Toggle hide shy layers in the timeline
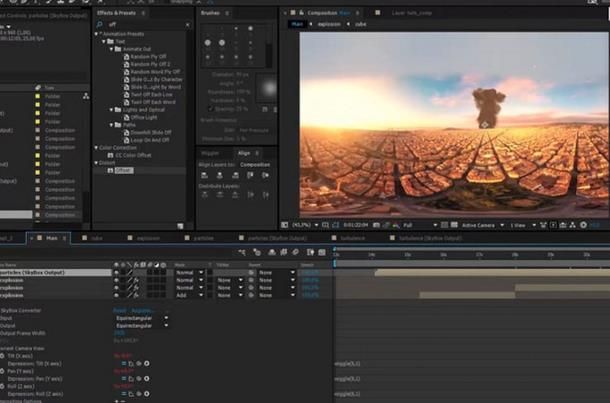The width and height of the screenshot is (610, 403). [x=272, y=252]
